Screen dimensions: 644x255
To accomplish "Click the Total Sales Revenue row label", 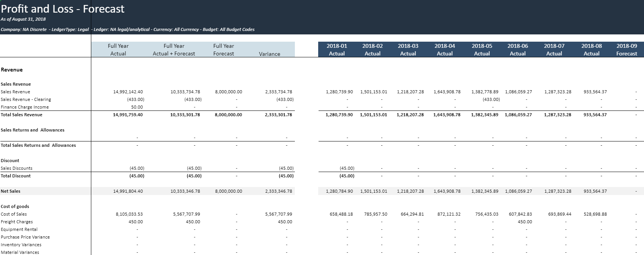I will pos(22,115).
